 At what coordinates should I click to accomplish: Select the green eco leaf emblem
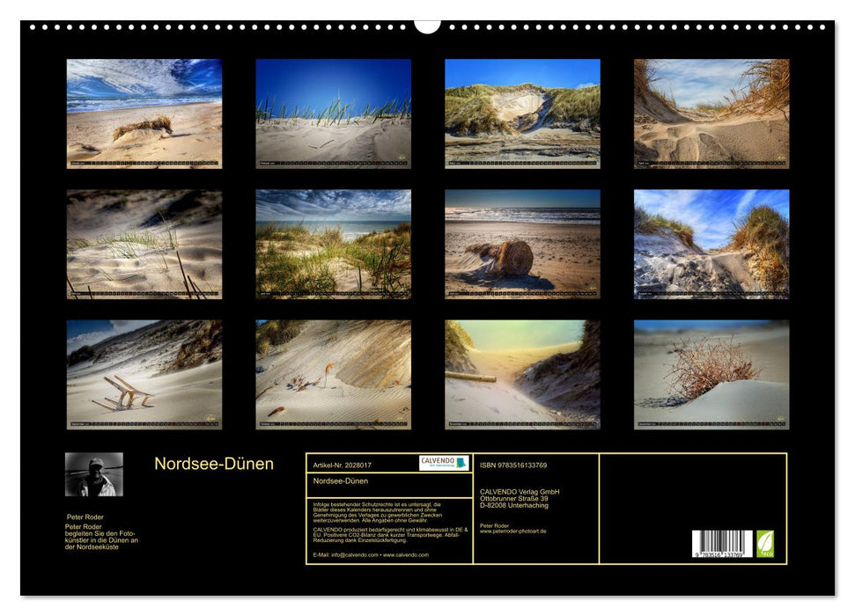(x=765, y=544)
